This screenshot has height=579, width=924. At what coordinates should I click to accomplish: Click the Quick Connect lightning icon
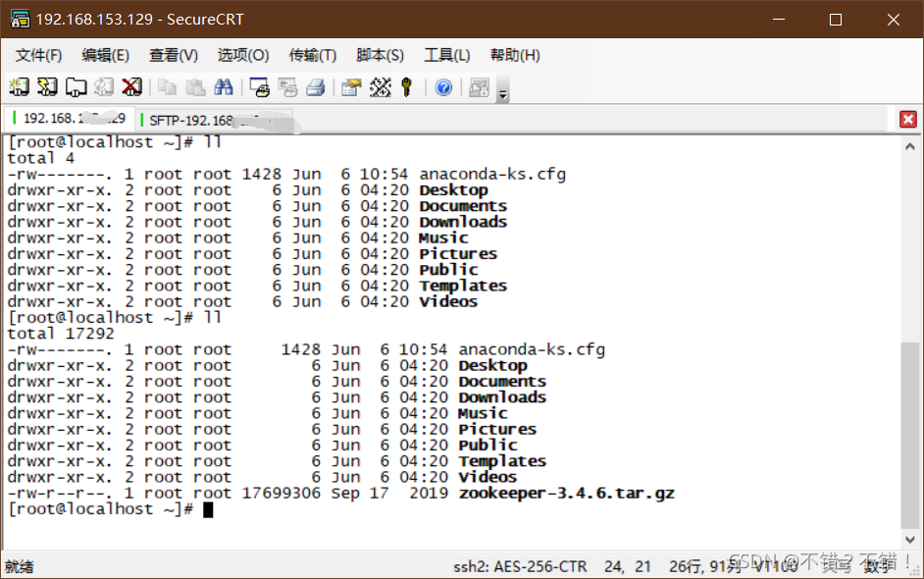[x=47, y=87]
